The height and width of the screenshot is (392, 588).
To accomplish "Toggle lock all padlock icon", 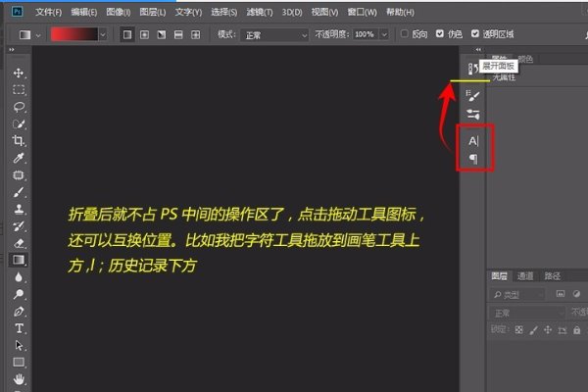I will (577, 329).
